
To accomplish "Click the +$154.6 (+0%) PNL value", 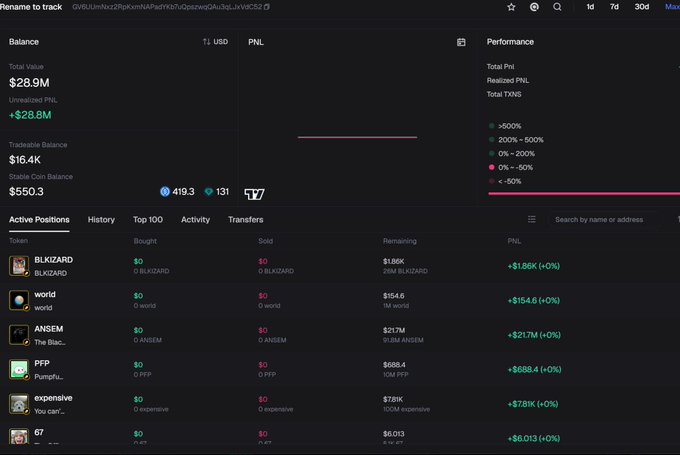I will 533,301.
